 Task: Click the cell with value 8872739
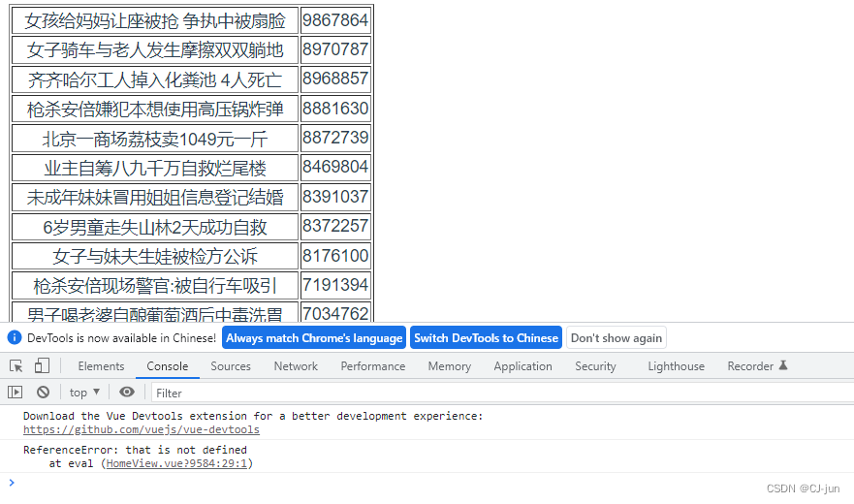pos(335,138)
